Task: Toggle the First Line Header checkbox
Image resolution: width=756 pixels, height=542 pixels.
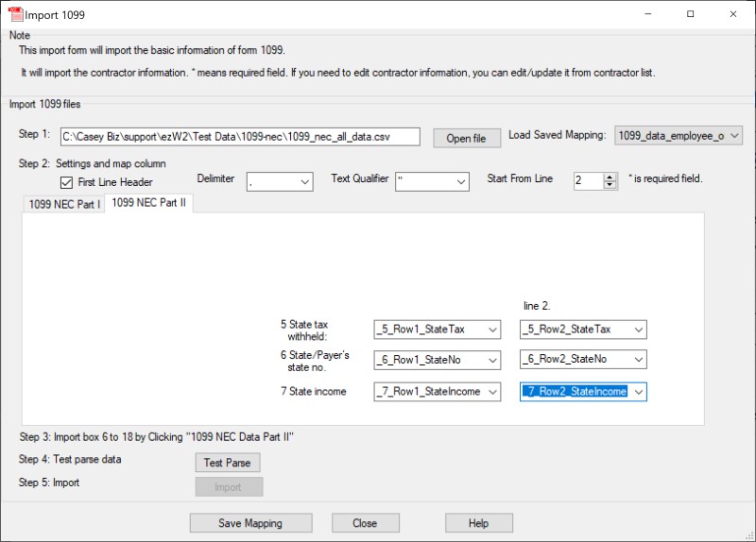Action: click(67, 182)
